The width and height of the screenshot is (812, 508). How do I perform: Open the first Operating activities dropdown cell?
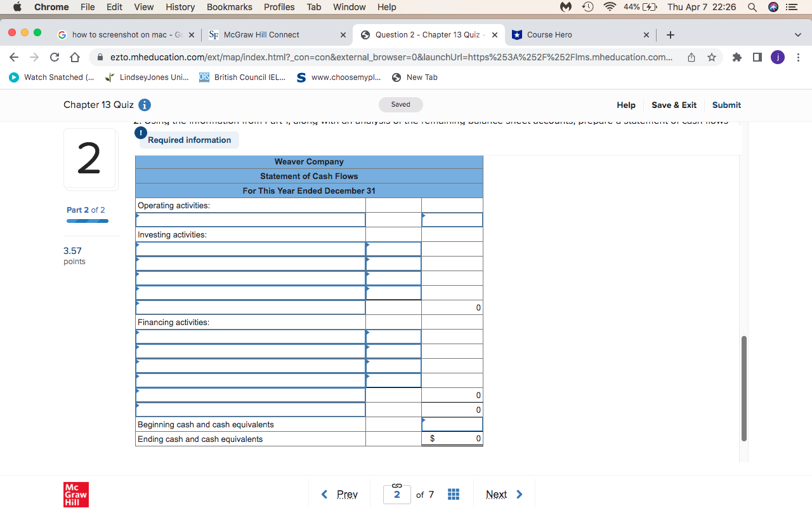pos(250,219)
